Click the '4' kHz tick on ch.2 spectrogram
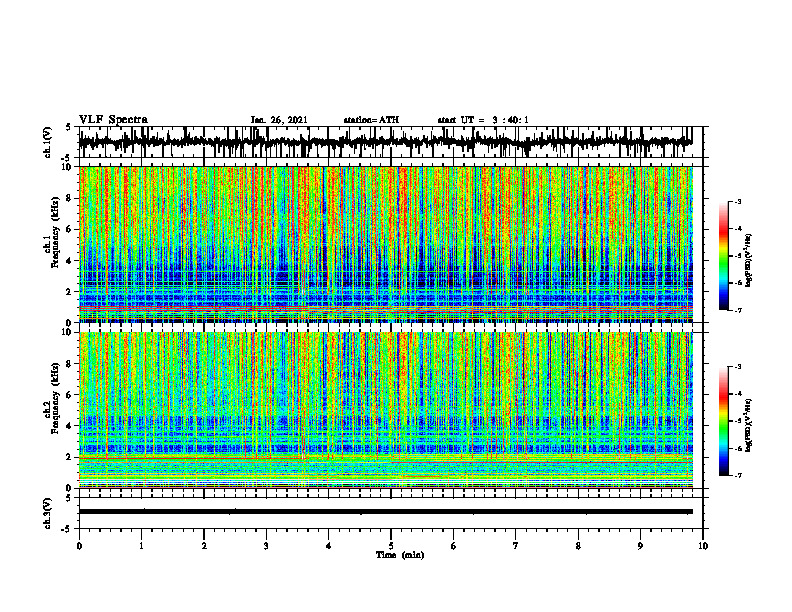This screenshot has height=612, width=792. point(70,426)
